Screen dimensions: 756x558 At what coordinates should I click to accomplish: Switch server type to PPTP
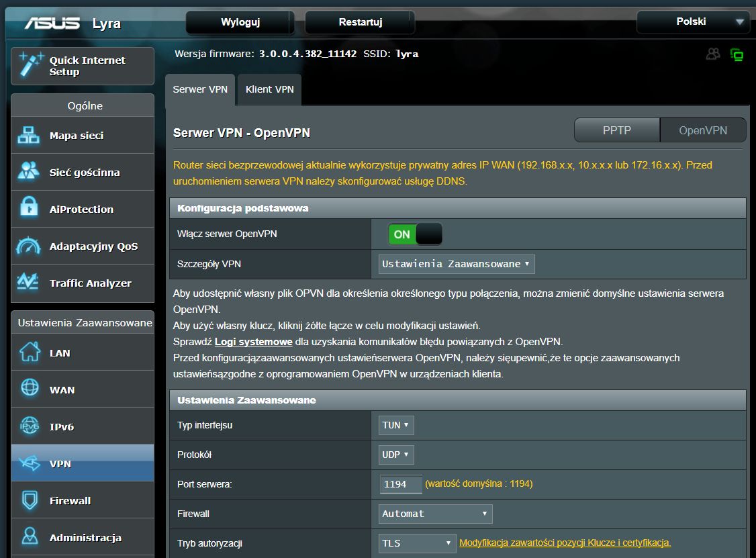click(x=616, y=130)
